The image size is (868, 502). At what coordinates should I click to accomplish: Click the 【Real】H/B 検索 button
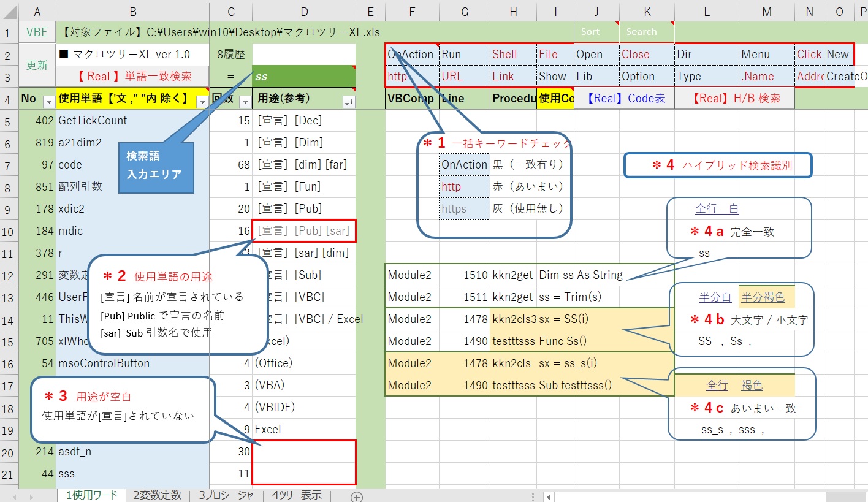[x=734, y=98]
